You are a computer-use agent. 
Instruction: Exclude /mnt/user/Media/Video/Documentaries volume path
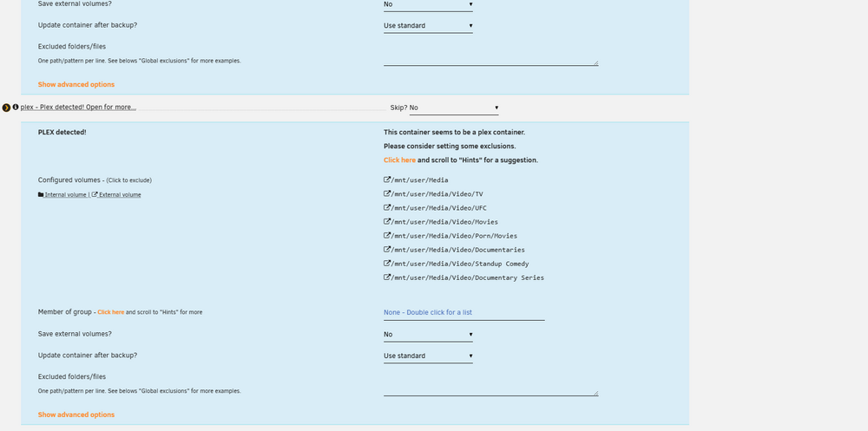coord(457,250)
